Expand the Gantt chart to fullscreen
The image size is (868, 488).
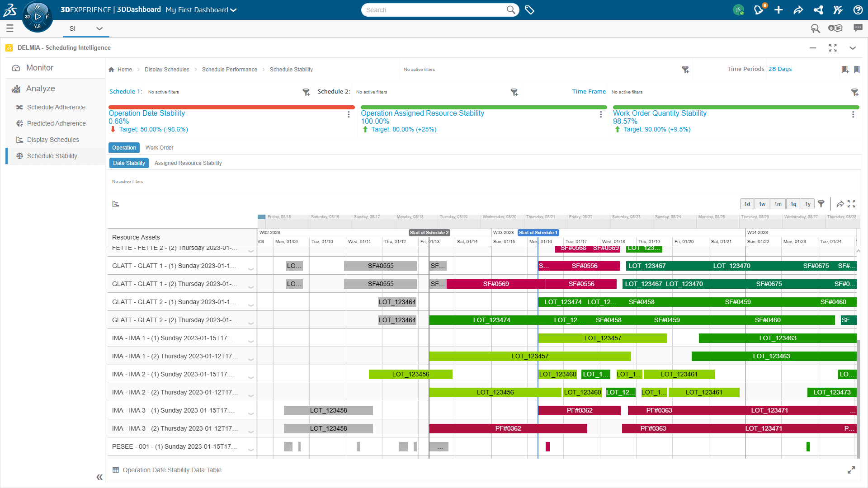point(853,204)
